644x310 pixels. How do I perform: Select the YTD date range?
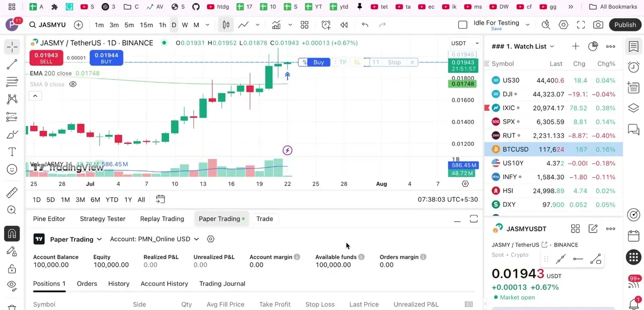click(x=112, y=200)
